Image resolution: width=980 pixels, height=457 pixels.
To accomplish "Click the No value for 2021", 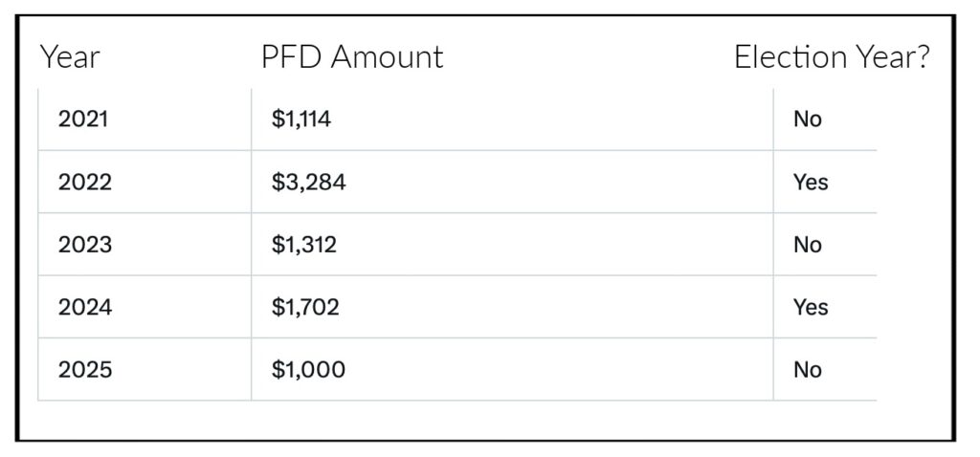I will (x=808, y=120).
